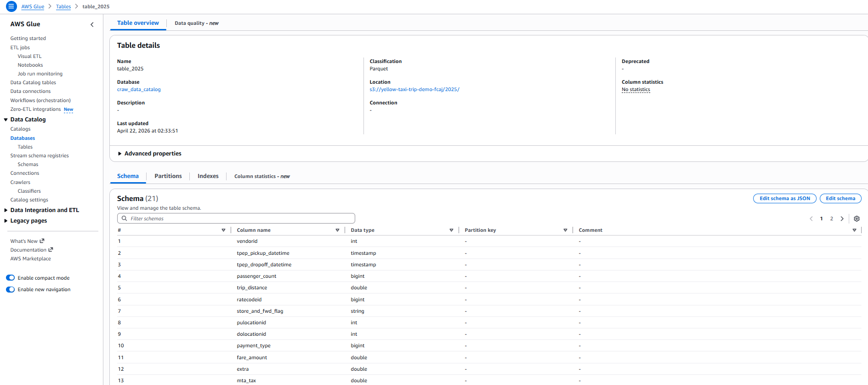Screen dimensions: 868x385
Task: Sort by Column name arrow
Action: point(337,230)
